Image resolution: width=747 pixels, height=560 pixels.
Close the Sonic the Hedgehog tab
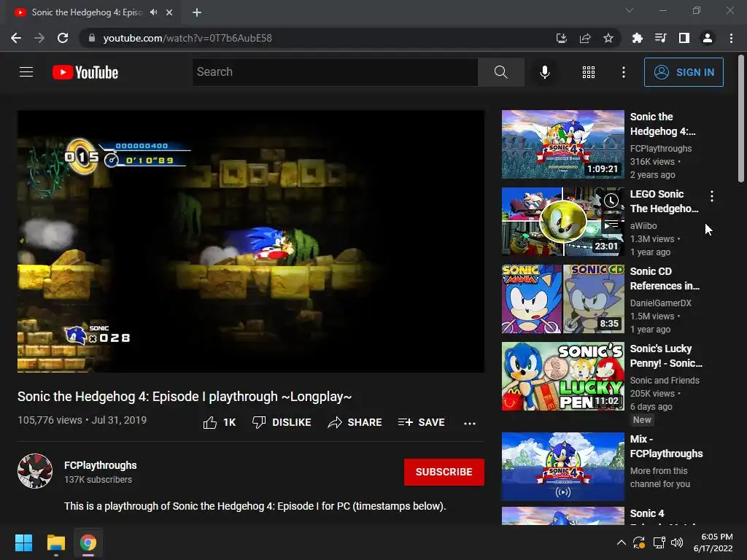coord(169,12)
